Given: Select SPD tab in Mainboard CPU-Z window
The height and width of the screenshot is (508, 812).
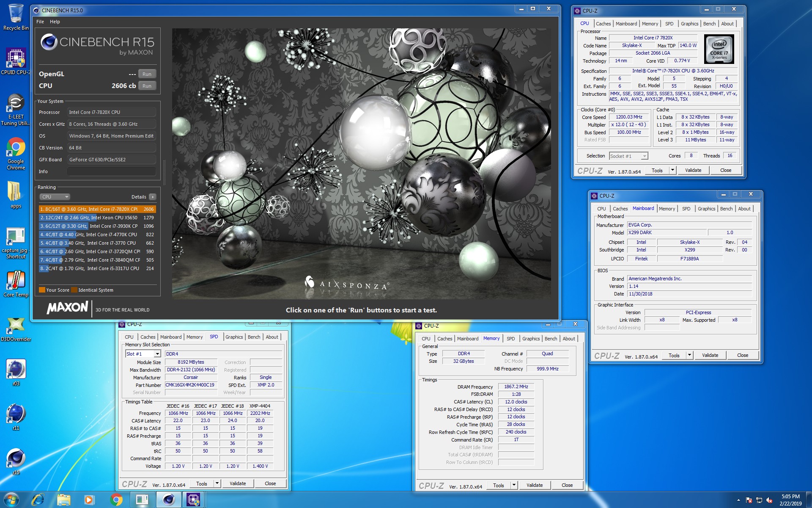Looking at the screenshot, I should (686, 209).
